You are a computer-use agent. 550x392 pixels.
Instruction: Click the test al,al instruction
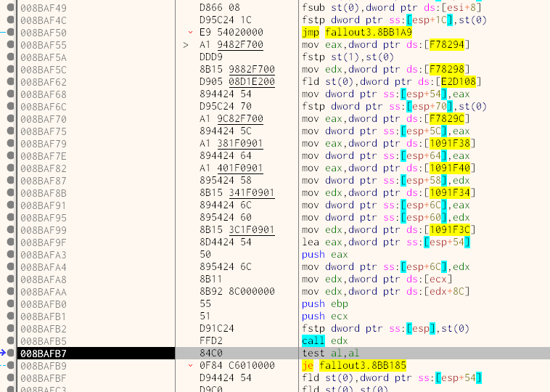point(330,353)
